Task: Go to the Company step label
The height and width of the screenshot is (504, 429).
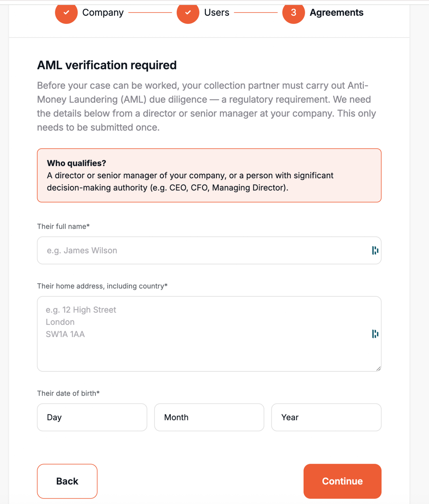Action: click(x=103, y=13)
